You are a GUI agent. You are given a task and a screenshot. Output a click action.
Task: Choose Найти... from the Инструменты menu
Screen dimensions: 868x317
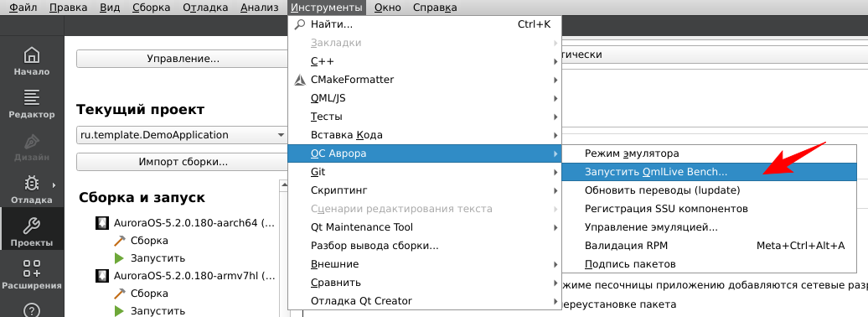pos(425,24)
